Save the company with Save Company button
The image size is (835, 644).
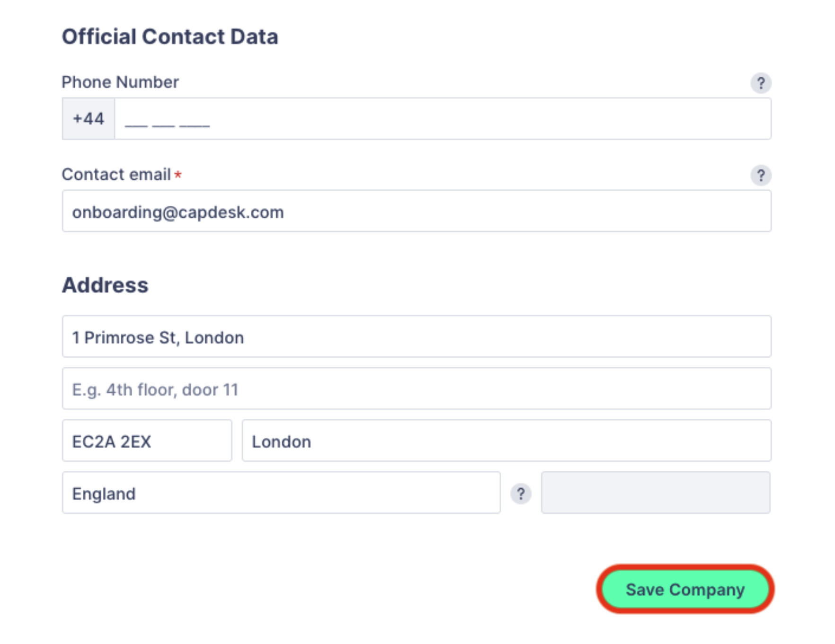tap(685, 589)
